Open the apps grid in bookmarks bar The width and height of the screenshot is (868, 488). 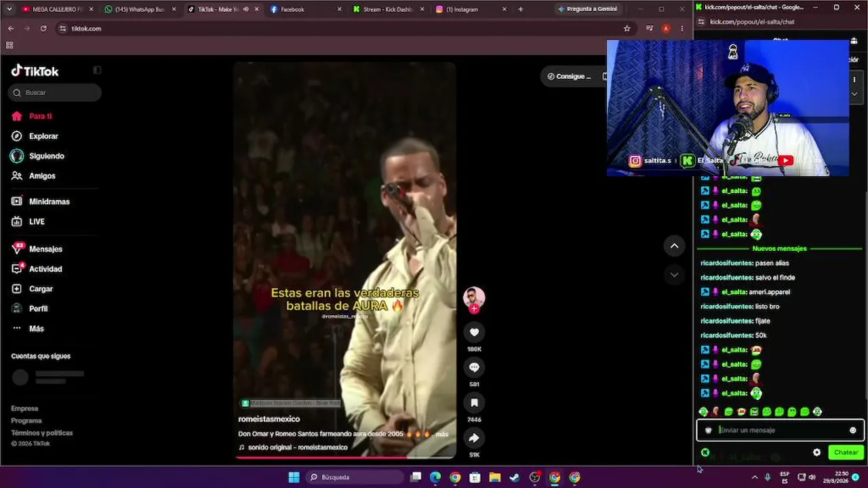[9, 45]
